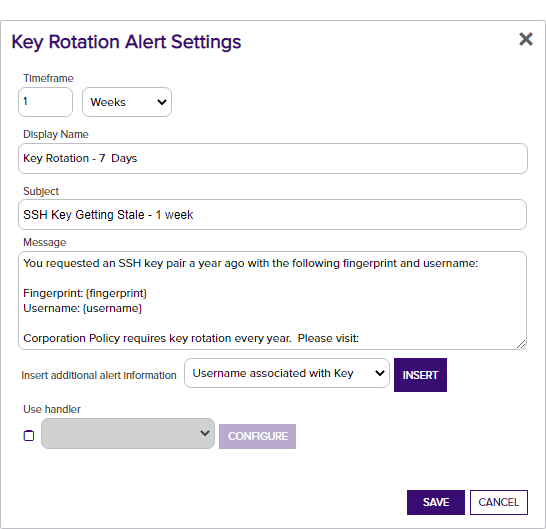Screen dimensions: 546x529
Task: Click the Use handler label
Action: tap(52, 409)
